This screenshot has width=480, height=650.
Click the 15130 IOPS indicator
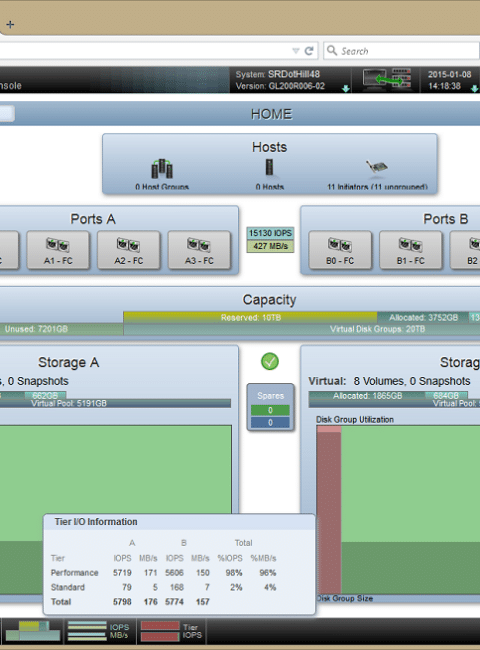(x=270, y=233)
